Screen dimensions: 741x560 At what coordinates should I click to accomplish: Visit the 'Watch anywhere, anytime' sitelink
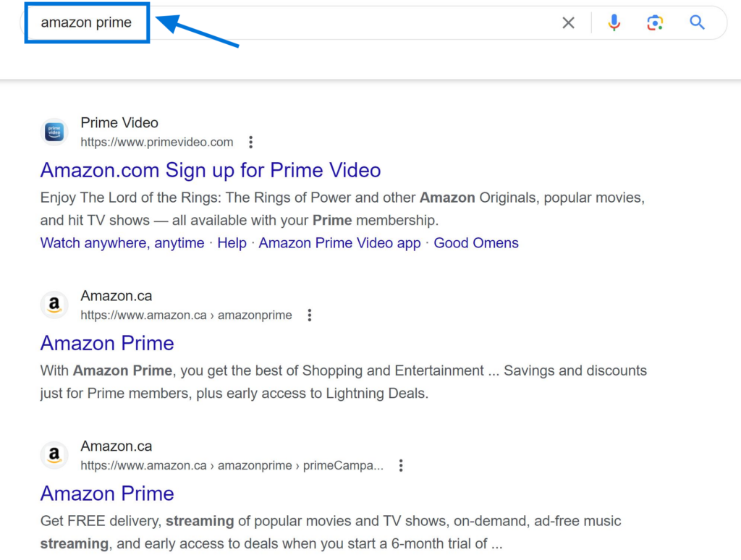coord(122,243)
